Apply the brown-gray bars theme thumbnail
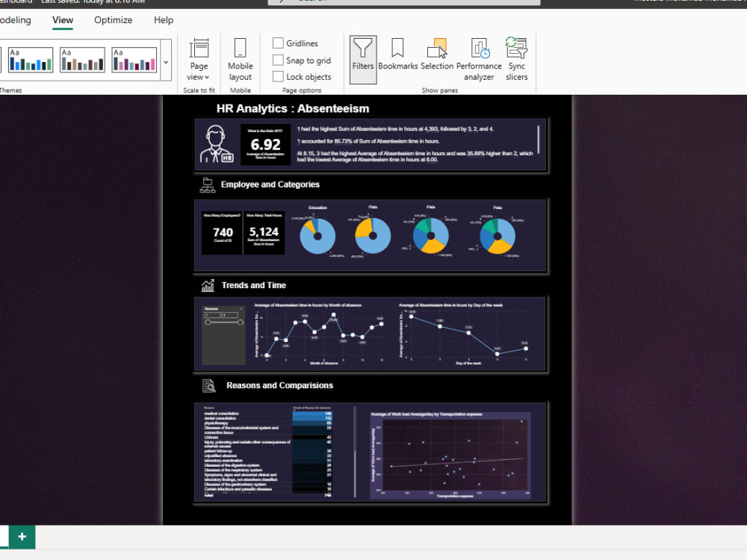This screenshot has height=560, width=747. pyautogui.click(x=82, y=60)
